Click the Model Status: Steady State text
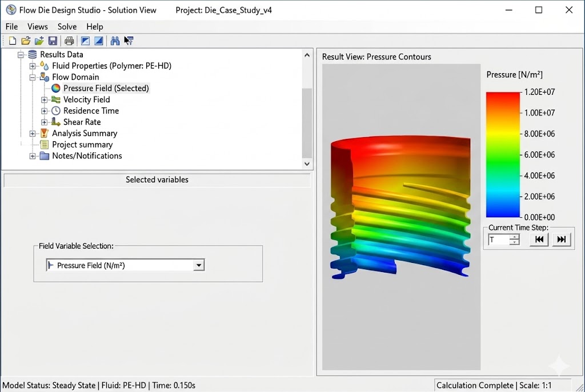The image size is (585, 392). pyautogui.click(x=49, y=385)
